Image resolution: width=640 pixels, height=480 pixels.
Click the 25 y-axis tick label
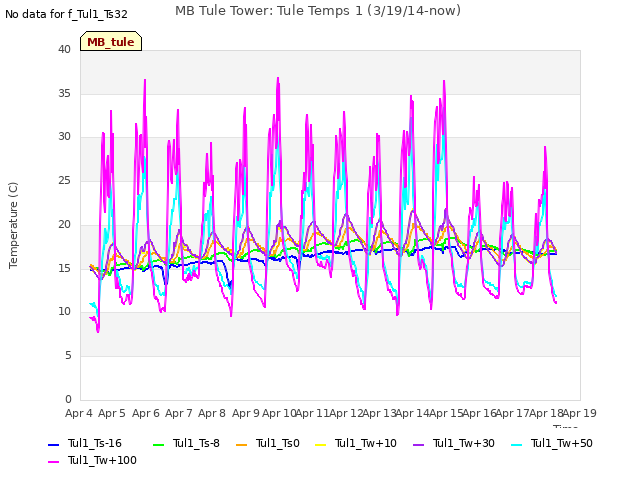coord(64,180)
